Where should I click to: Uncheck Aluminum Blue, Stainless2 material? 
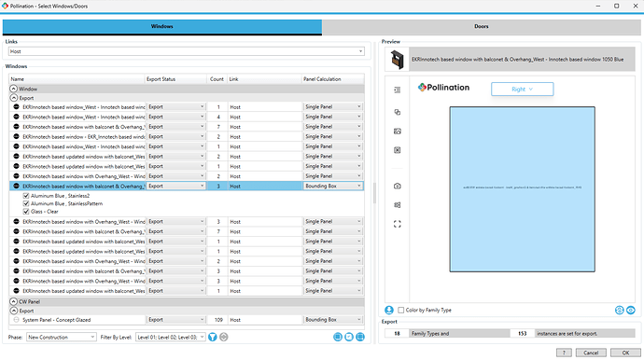coord(26,196)
